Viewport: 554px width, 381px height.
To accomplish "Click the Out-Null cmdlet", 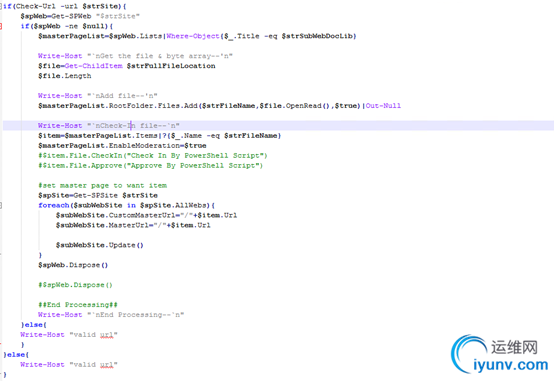I will click(x=383, y=106).
